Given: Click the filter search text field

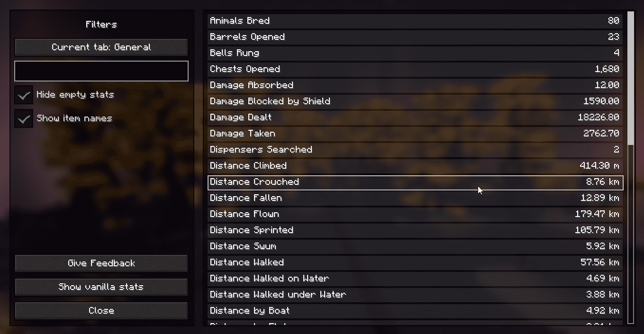Looking at the screenshot, I should (101, 71).
